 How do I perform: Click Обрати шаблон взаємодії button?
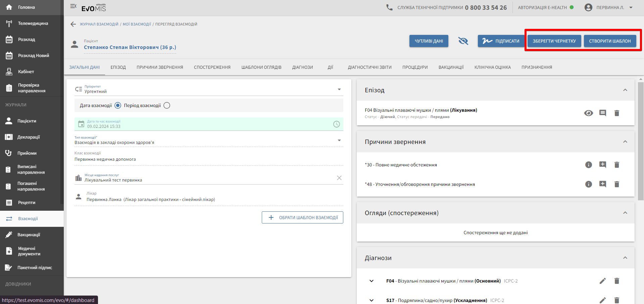tap(302, 217)
